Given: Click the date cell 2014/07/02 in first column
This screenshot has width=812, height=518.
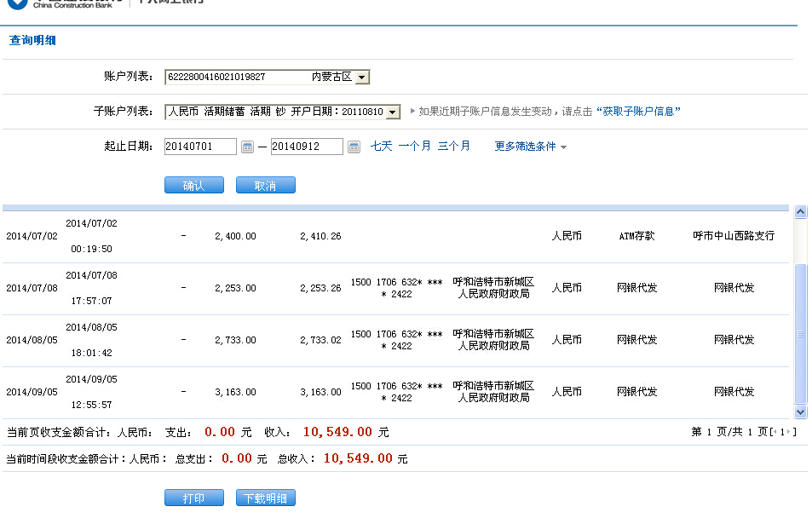Looking at the screenshot, I should (32, 236).
